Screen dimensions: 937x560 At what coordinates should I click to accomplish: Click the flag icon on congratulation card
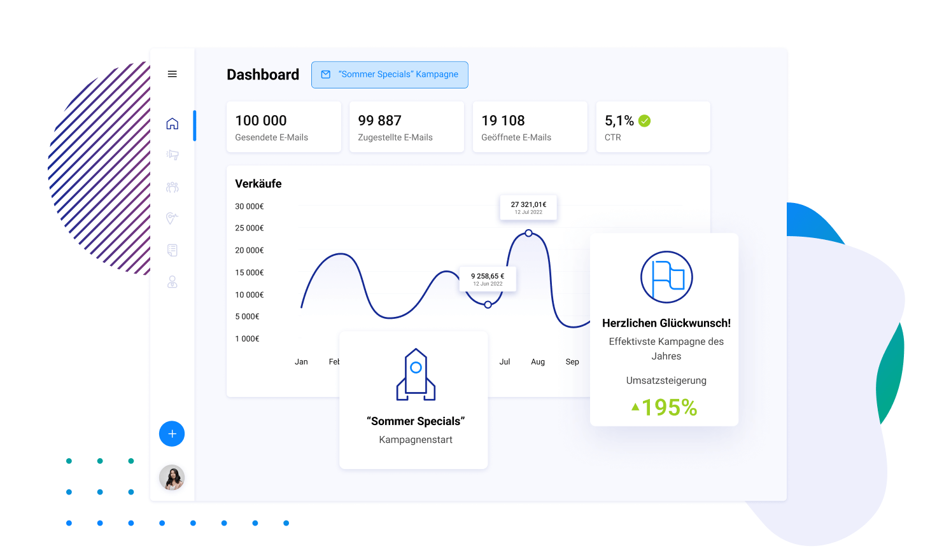(x=666, y=277)
